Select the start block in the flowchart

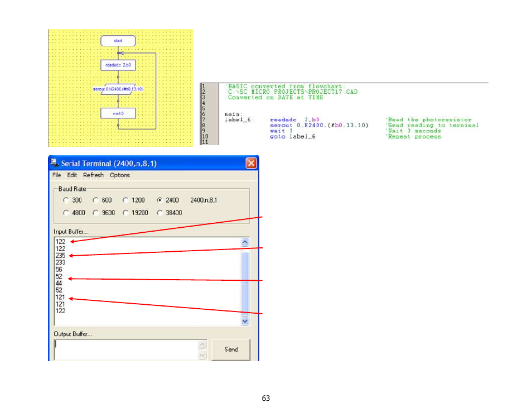click(118, 41)
